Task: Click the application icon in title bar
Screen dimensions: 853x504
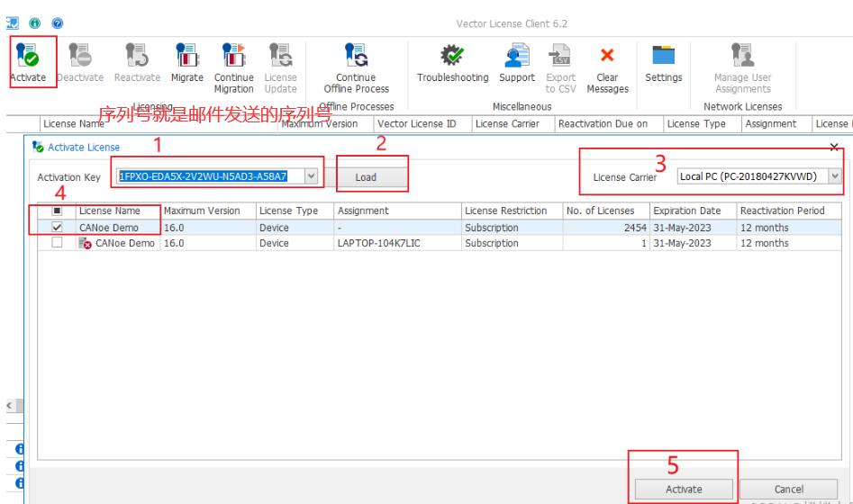Action: coord(12,22)
